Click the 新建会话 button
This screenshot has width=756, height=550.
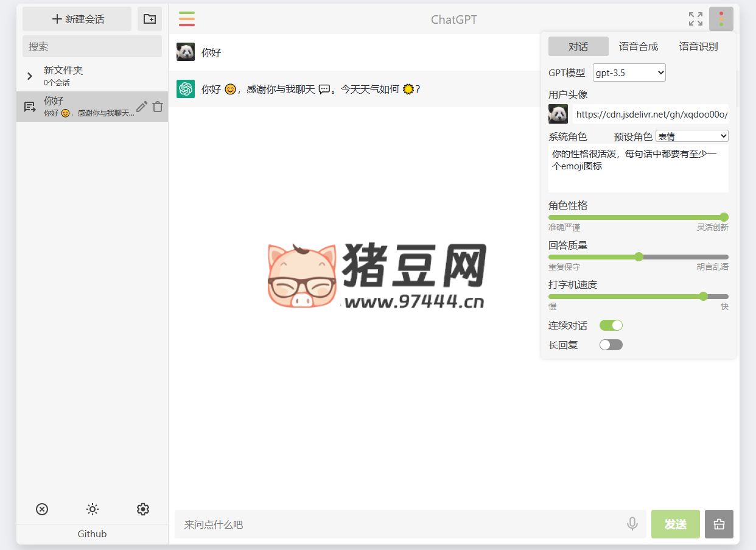(77, 19)
